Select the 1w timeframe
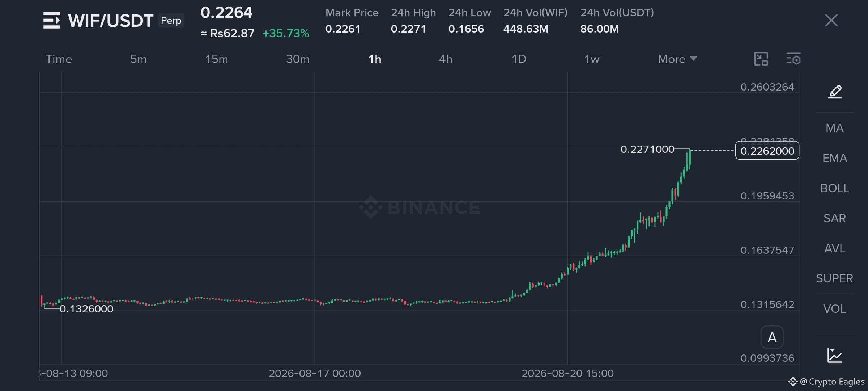Screen dimensions: 868x391 coord(592,59)
